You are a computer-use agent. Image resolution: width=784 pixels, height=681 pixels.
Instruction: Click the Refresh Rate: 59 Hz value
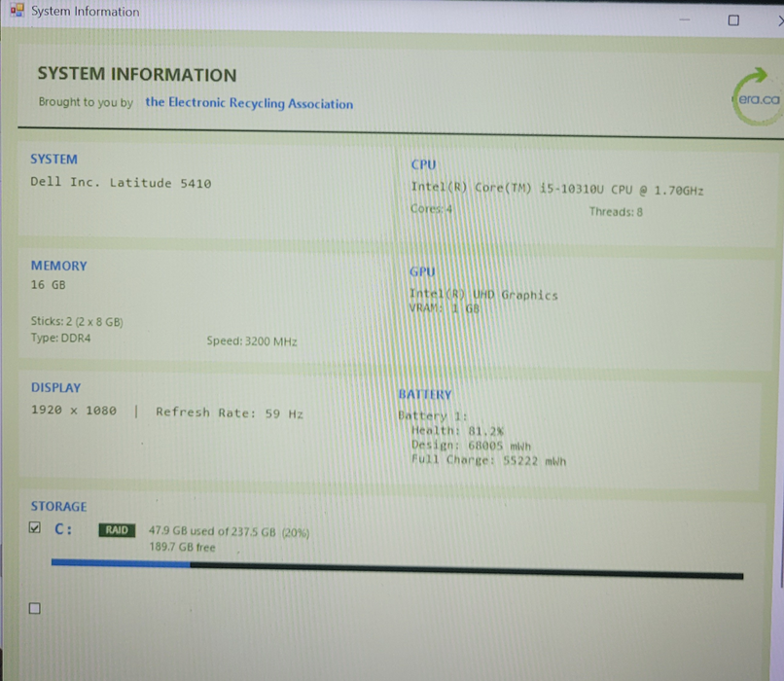(230, 413)
